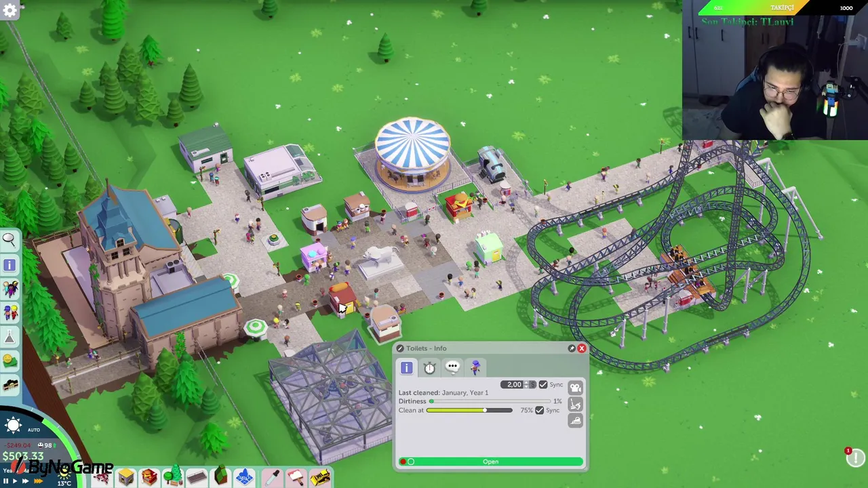Click the $503.33 money display
Image resolution: width=868 pixels, height=488 pixels.
pyautogui.click(x=22, y=456)
